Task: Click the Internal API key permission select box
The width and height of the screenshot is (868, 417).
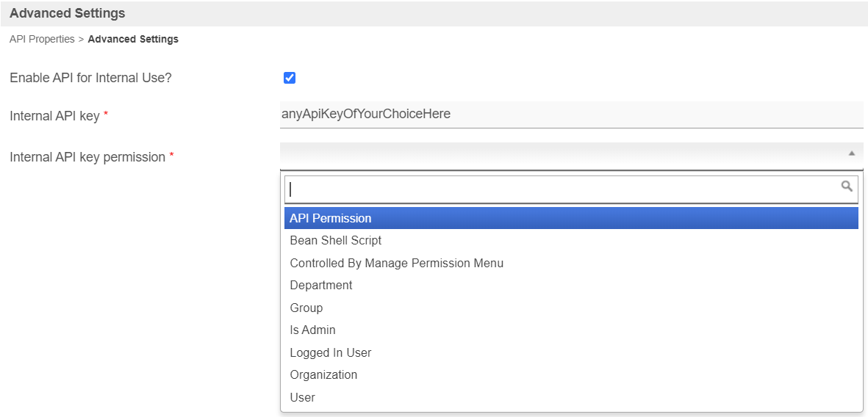Action: [x=562, y=154]
